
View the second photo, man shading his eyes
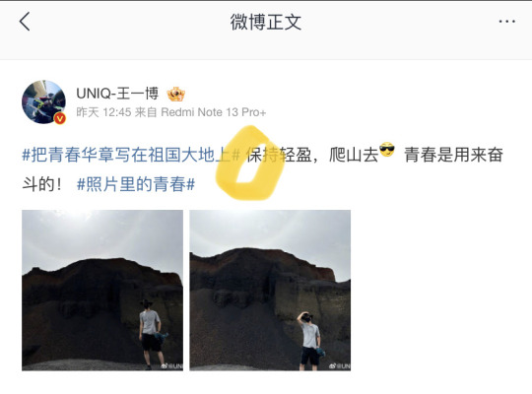(x=270, y=291)
